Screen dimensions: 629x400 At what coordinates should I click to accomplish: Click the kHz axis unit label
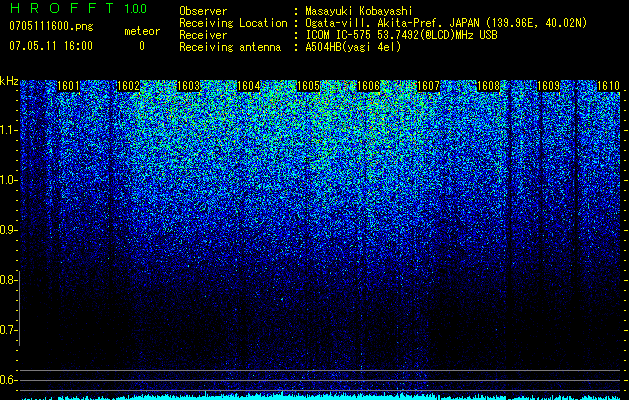click(x=9, y=82)
